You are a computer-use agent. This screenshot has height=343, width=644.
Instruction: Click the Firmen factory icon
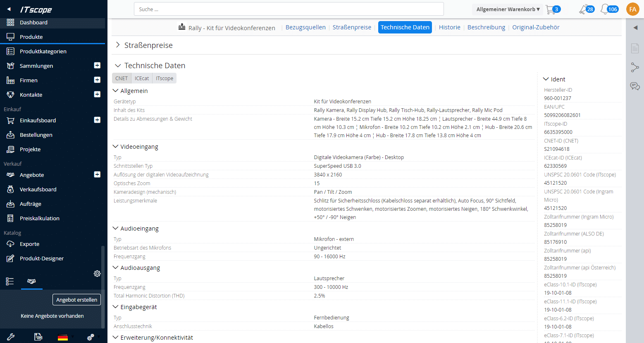click(10, 80)
